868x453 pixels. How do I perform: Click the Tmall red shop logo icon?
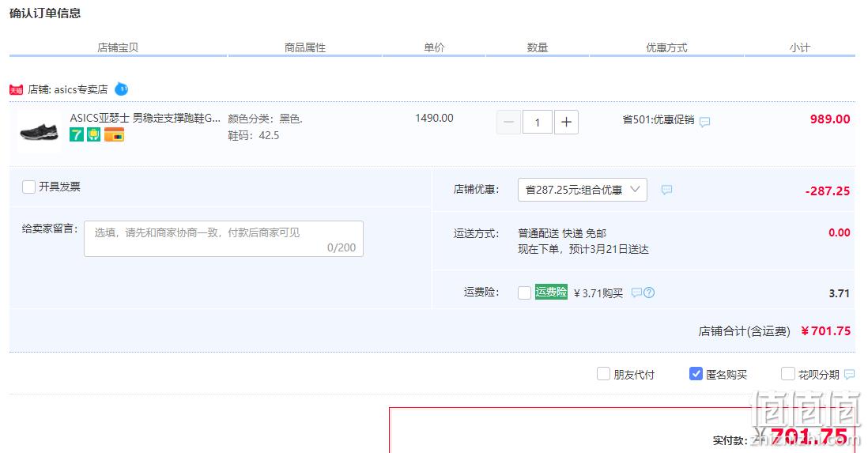click(16, 89)
